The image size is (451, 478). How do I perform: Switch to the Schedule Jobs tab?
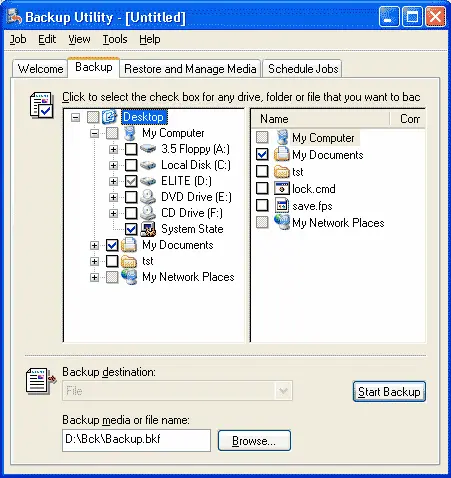[x=303, y=69]
